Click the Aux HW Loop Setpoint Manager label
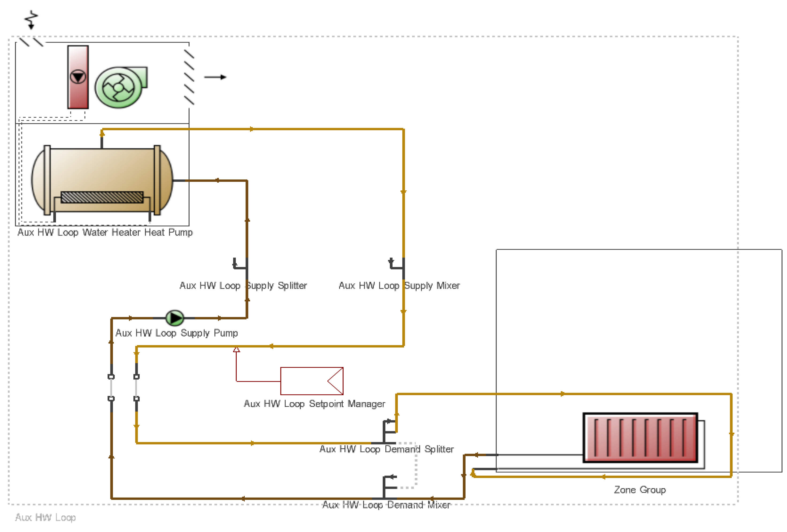787x532 pixels. coord(314,404)
